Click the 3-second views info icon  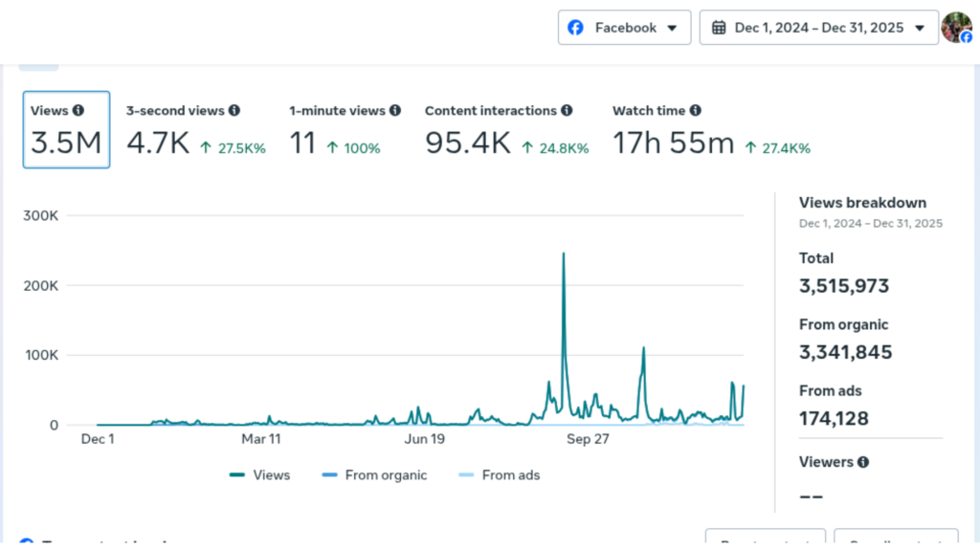tap(234, 111)
